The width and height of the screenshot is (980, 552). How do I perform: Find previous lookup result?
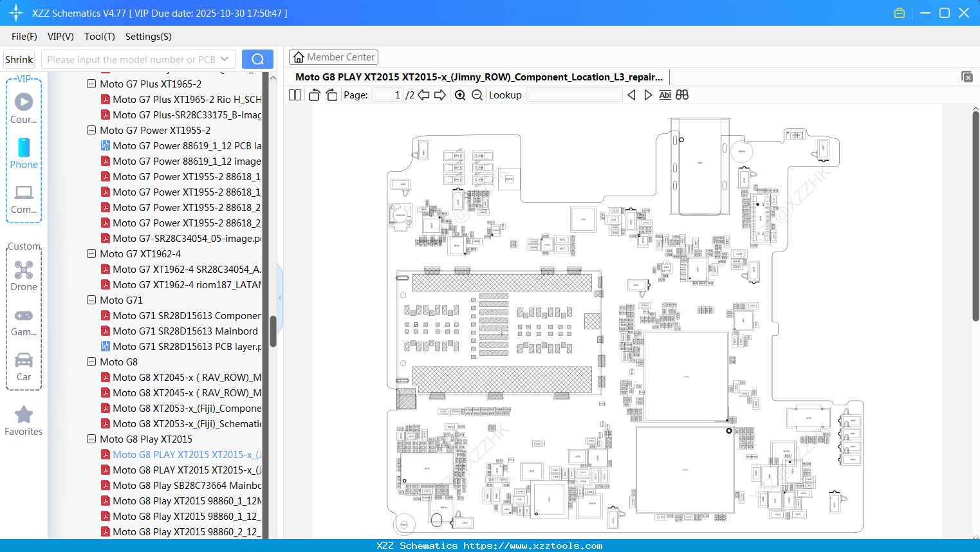coord(631,95)
